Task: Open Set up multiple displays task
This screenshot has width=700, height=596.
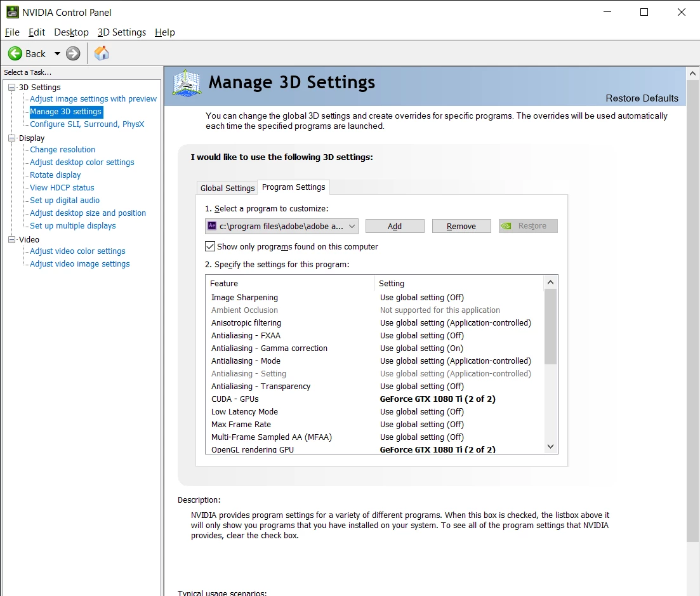Action: click(73, 226)
